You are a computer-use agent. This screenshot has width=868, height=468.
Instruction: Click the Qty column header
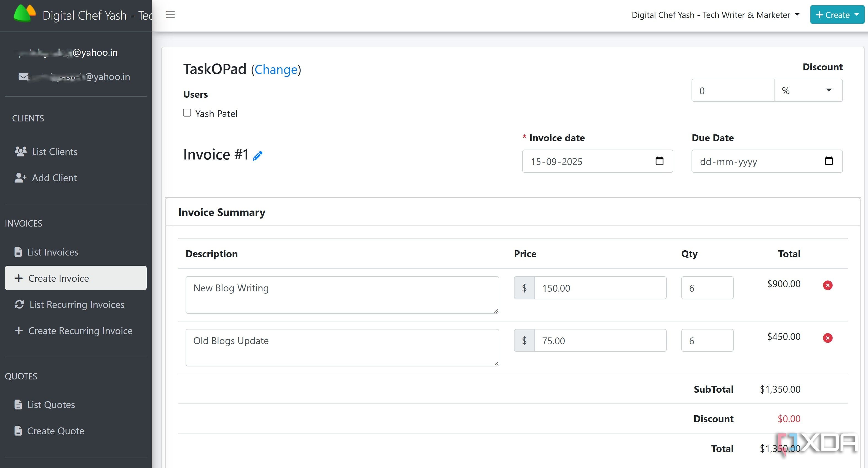(689, 254)
